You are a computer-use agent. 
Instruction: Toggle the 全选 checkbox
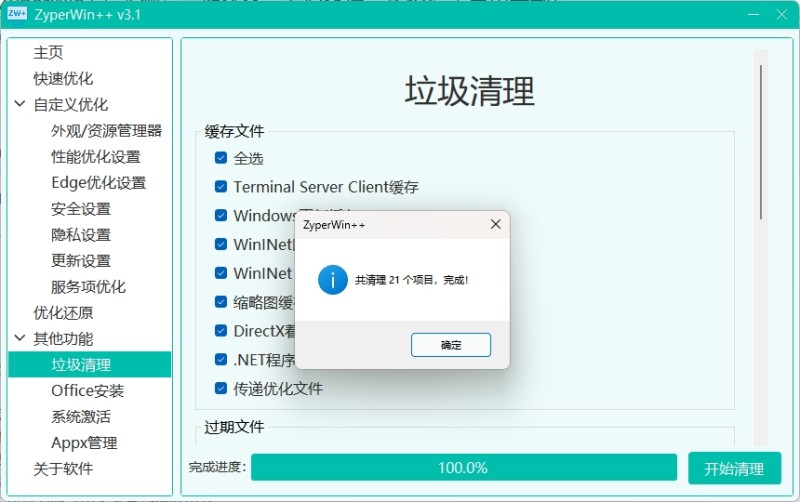[221, 158]
